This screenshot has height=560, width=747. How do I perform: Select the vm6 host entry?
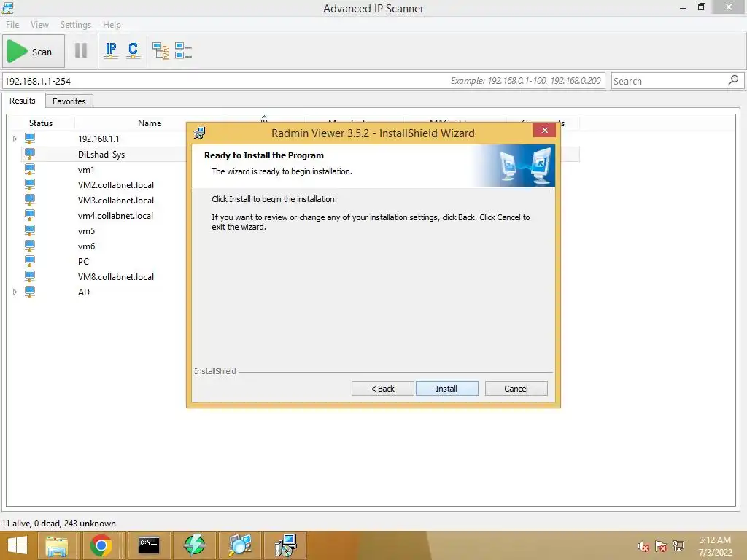tap(86, 246)
